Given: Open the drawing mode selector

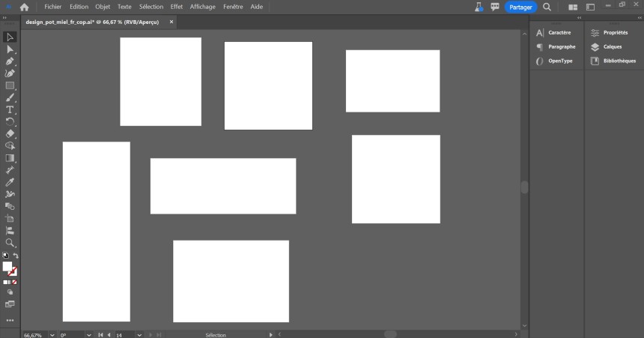Looking at the screenshot, I should tap(10, 292).
